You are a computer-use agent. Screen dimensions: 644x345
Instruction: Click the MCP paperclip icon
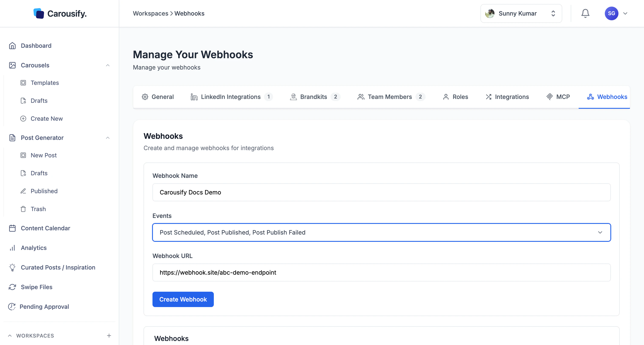click(x=549, y=97)
